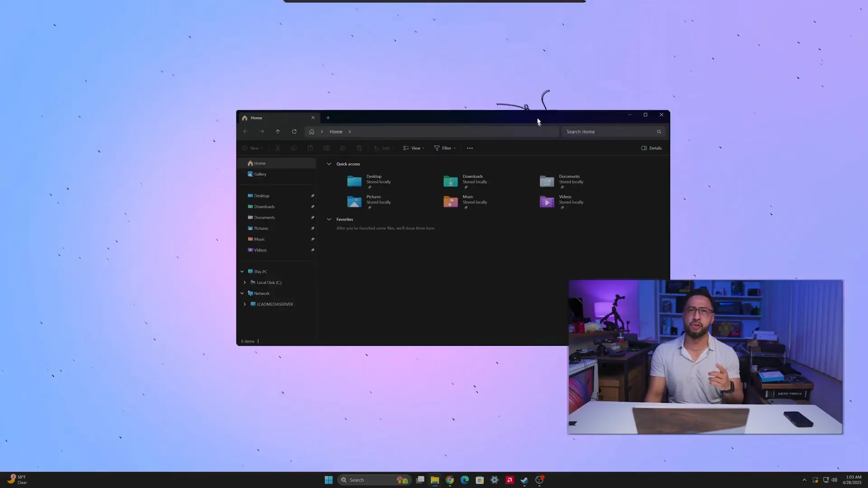
Task: Click the home icon in address bar
Action: tap(311, 132)
